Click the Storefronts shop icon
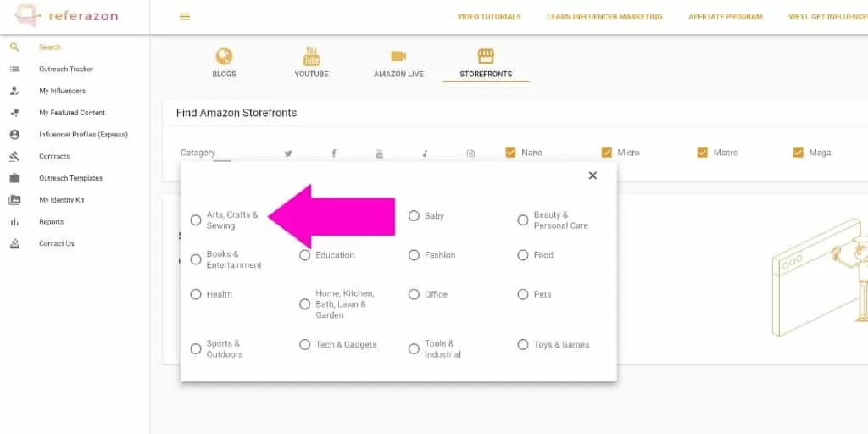This screenshot has width=868, height=434. pos(486,56)
